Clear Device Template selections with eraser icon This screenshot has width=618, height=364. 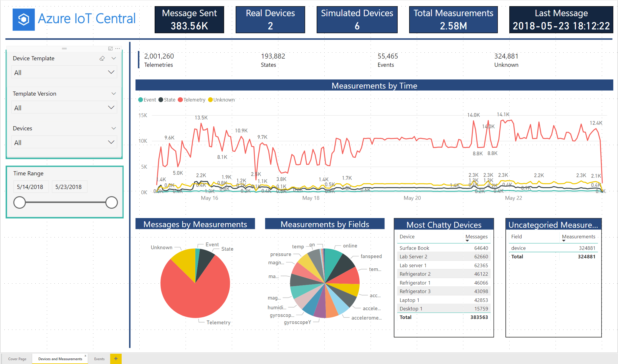click(x=102, y=58)
